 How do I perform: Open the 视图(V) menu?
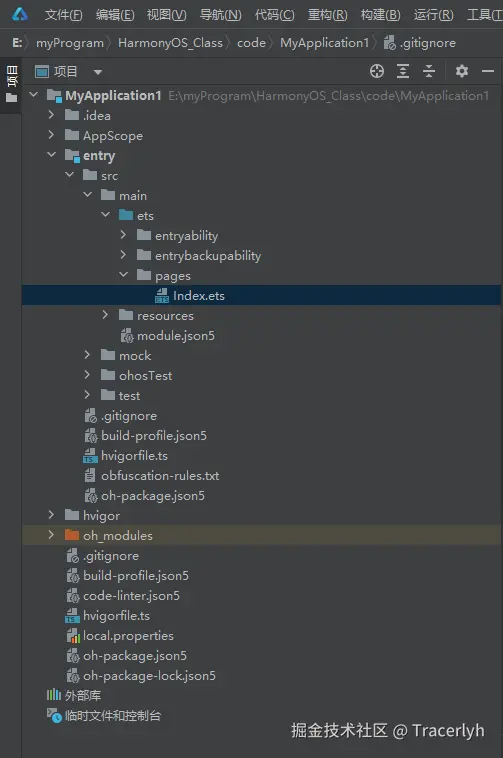pyautogui.click(x=166, y=15)
